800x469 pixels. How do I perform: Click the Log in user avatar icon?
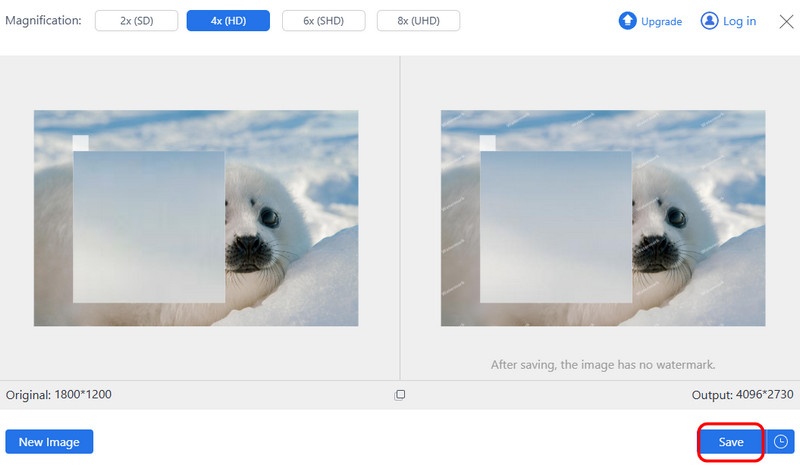coord(710,21)
